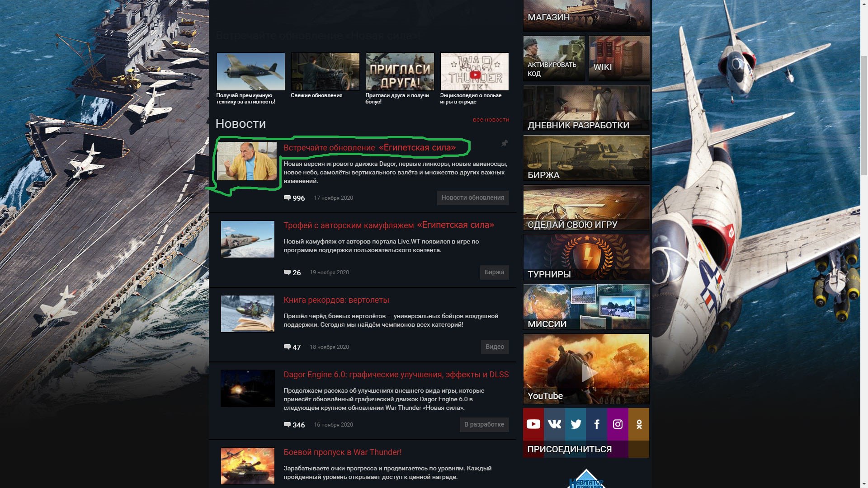This screenshot has width=868, height=488.
Task: Open the VK social icon
Action: (x=554, y=424)
